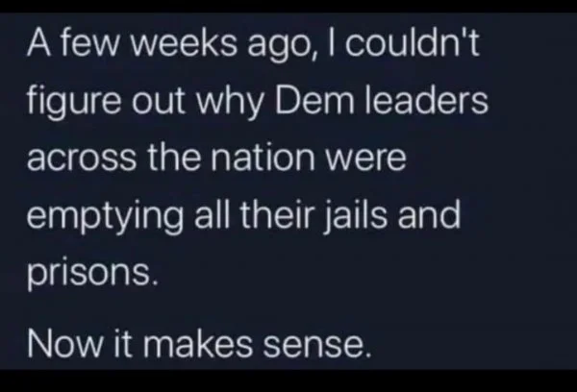
Task: Click the word "out" in the second line
Action: click(x=159, y=101)
